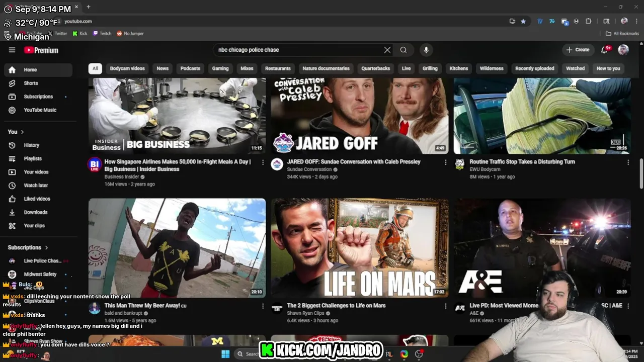
Task: Open the Midwest Safety subscription
Action: click(38, 275)
